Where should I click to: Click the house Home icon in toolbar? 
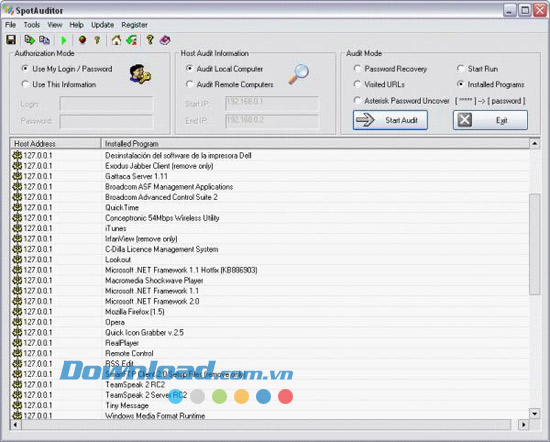tap(116, 40)
